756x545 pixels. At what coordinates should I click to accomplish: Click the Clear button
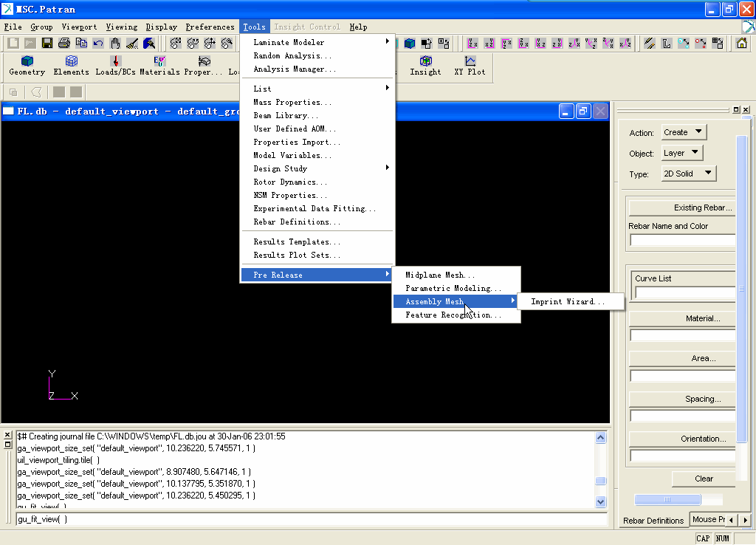pos(704,479)
